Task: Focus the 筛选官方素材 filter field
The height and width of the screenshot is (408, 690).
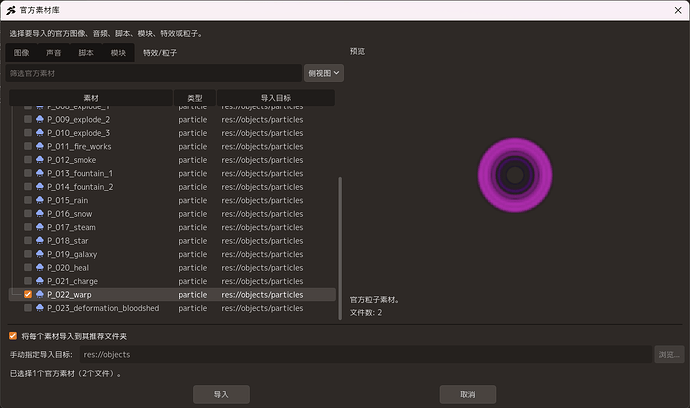Action: [x=154, y=73]
